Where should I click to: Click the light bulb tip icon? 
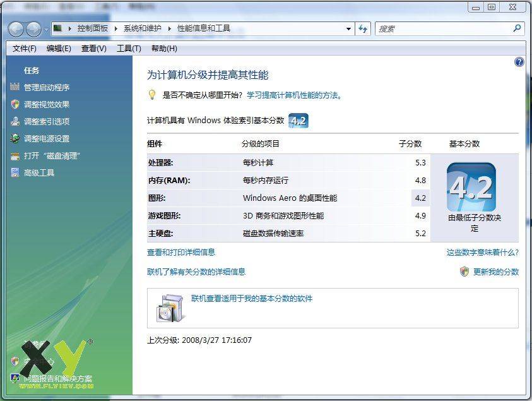click(x=152, y=95)
